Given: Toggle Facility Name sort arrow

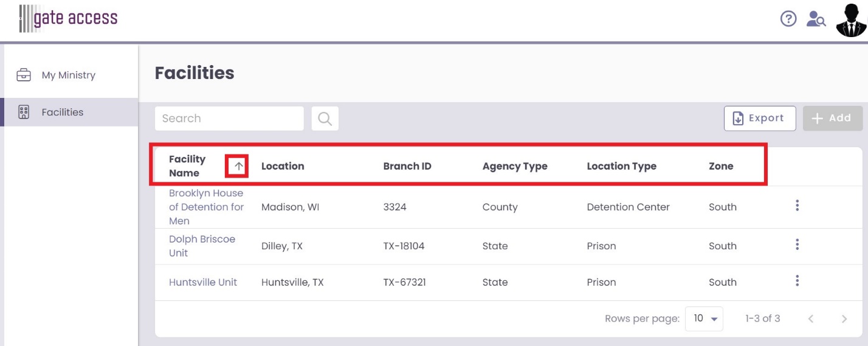Looking at the screenshot, I should click(239, 166).
